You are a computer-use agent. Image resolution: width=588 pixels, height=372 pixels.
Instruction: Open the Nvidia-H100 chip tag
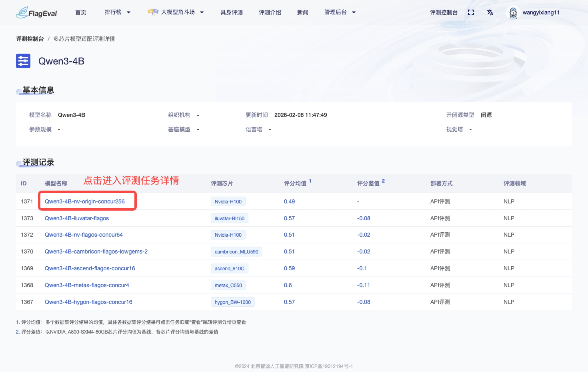(x=228, y=201)
